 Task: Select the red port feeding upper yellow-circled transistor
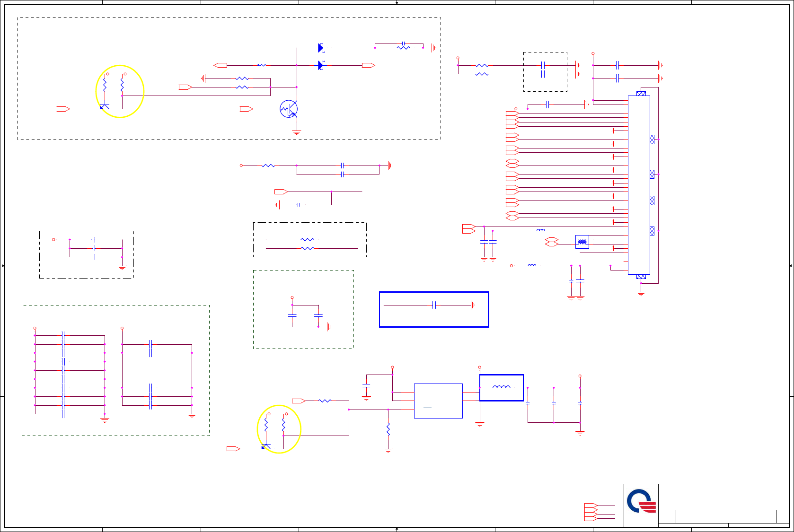point(63,109)
